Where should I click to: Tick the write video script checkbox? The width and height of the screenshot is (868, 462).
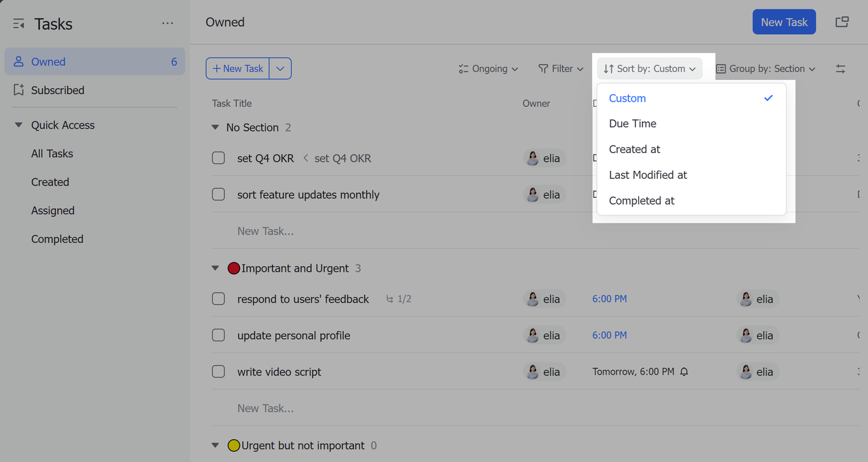click(218, 372)
